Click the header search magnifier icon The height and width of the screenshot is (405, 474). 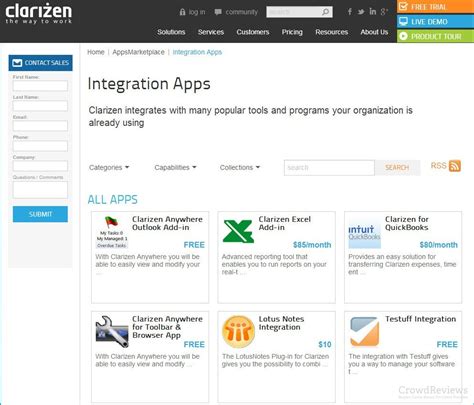click(326, 12)
